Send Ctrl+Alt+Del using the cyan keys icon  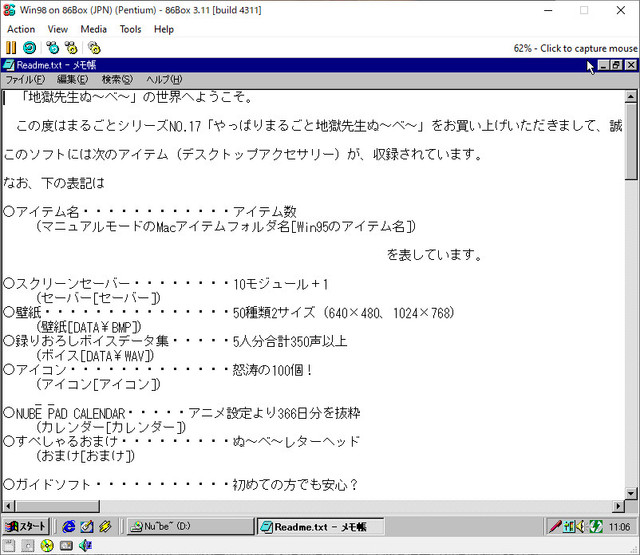(52, 48)
